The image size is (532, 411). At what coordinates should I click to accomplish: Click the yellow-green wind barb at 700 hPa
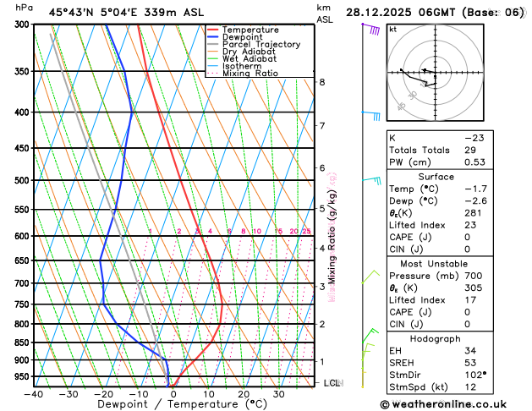370,277
